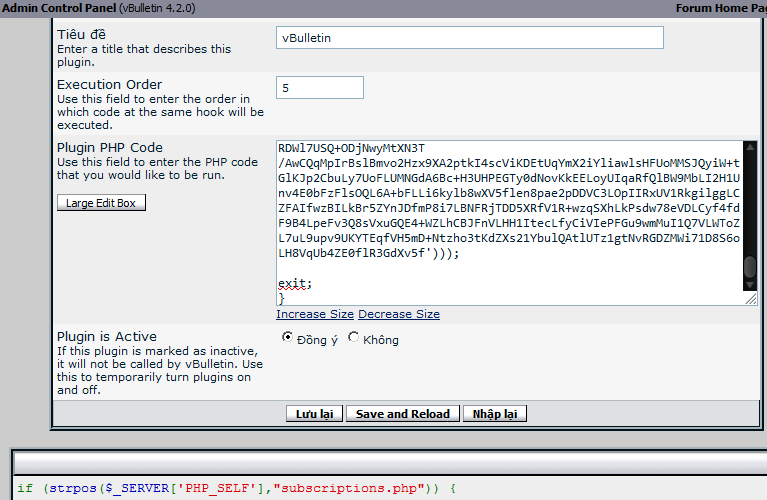The height and width of the screenshot is (500, 767).
Task: Click the textarea resize grip handle
Action: 751,299
